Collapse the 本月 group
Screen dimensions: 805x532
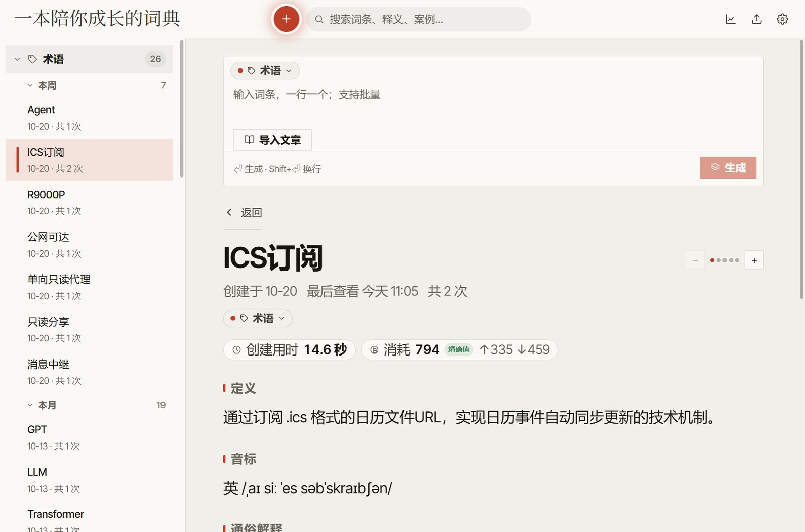click(x=30, y=405)
